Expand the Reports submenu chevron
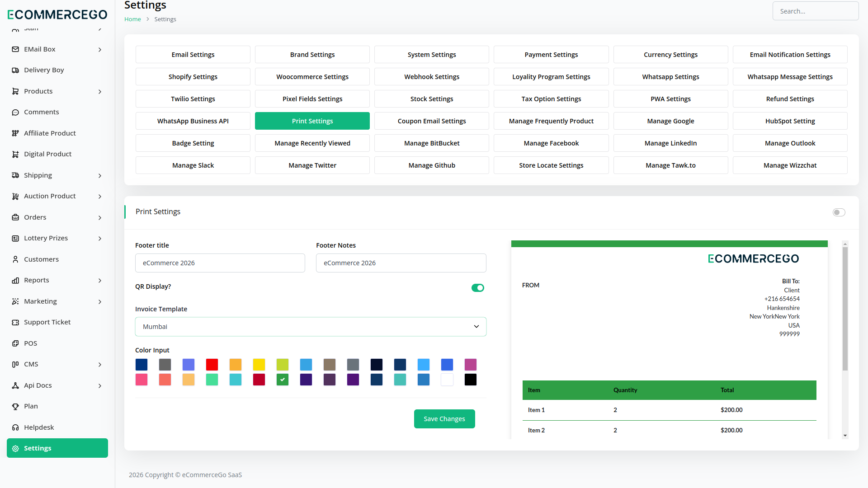 (x=100, y=281)
